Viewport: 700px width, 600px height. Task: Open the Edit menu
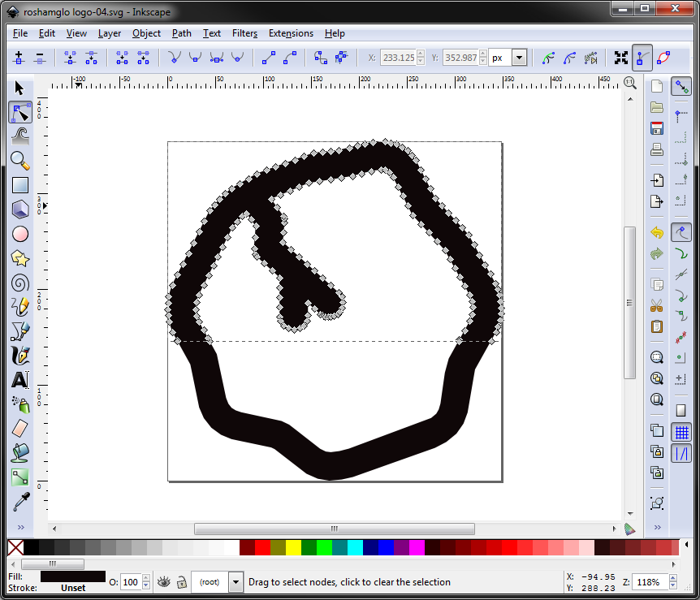(x=47, y=33)
